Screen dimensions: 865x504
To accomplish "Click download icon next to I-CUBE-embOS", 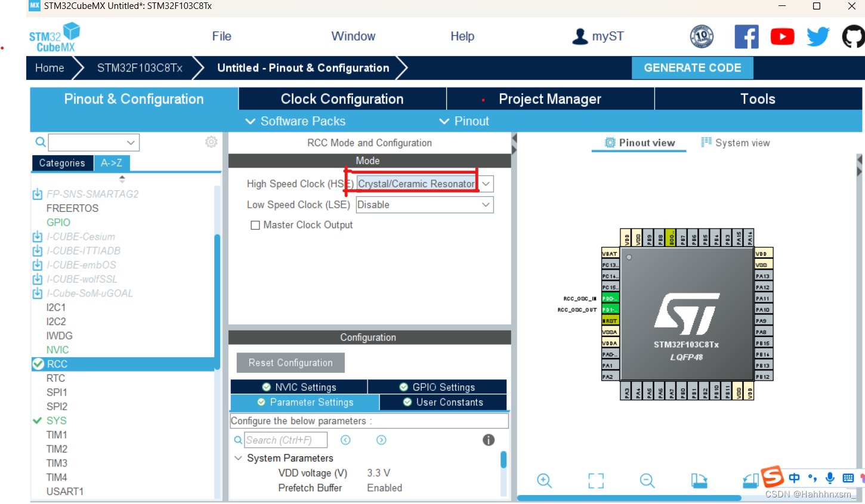I will pos(38,265).
